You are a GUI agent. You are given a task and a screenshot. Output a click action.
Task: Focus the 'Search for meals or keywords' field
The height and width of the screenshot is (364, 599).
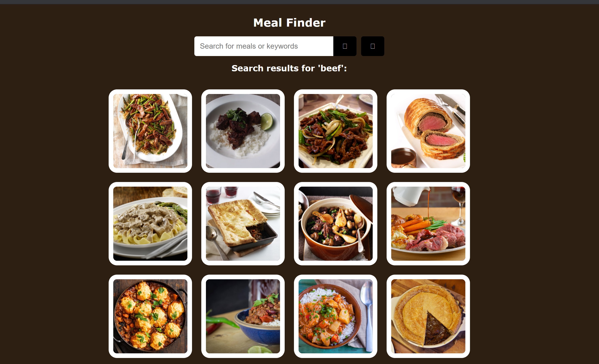(264, 46)
